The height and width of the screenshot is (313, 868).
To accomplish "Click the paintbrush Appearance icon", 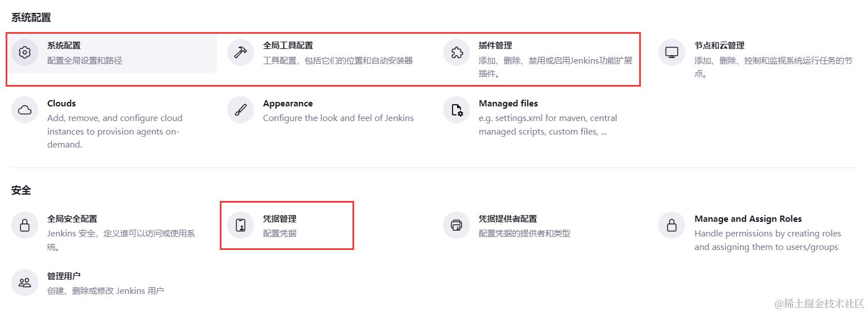I will (241, 110).
